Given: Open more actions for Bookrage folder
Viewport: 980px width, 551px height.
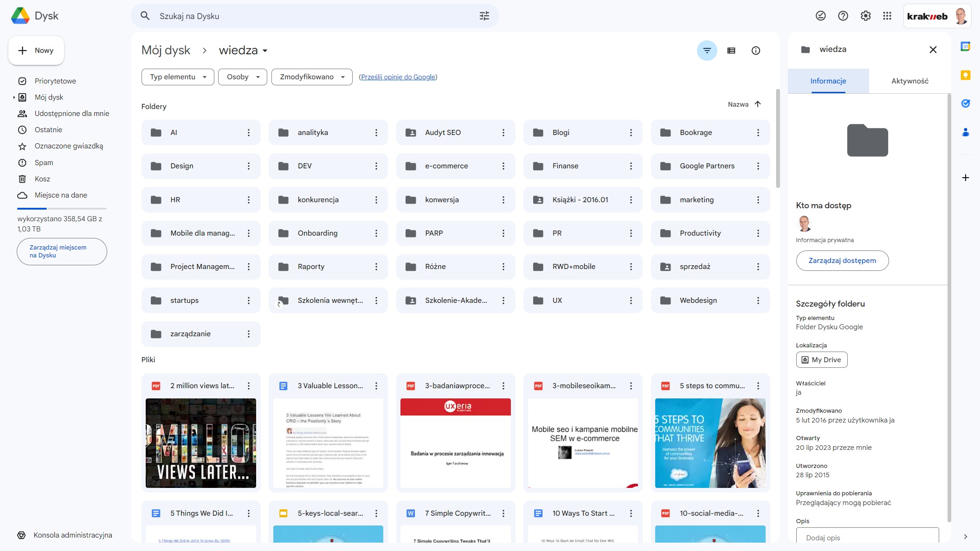Looking at the screenshot, I should 758,133.
